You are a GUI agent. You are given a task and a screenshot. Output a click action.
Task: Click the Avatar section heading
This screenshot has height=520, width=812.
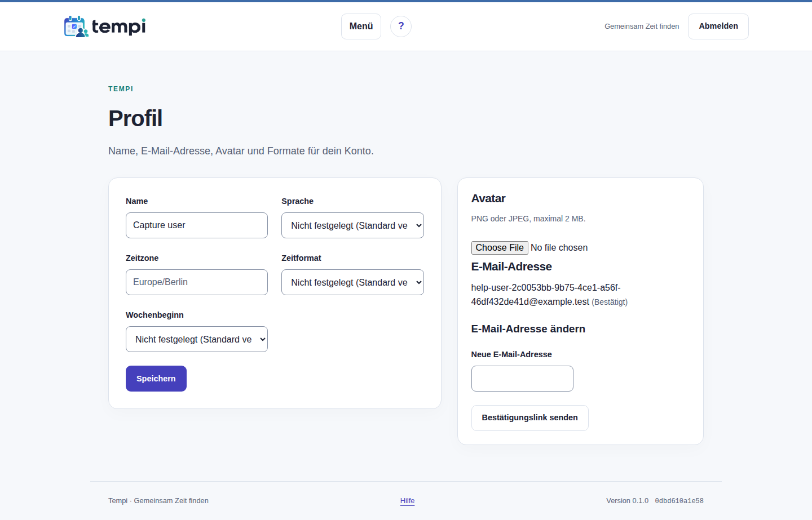488,198
